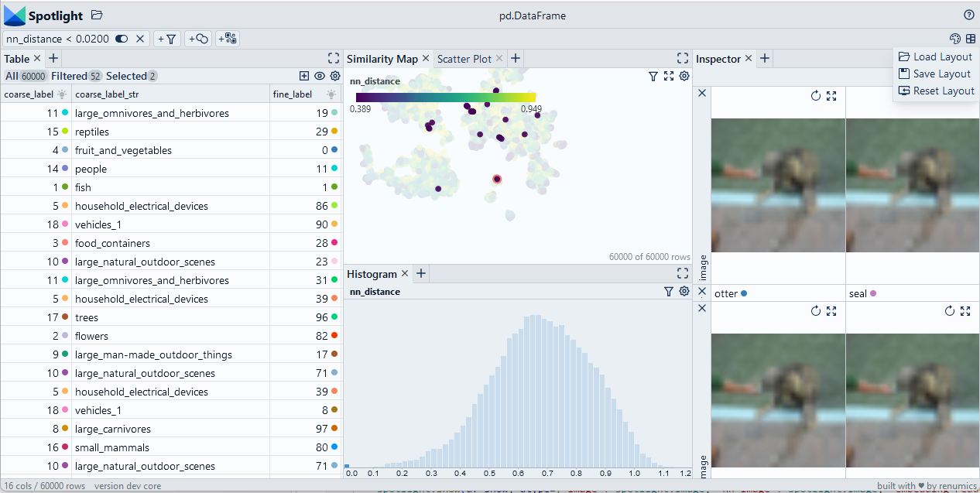Open the color palette settings icon
This screenshot has width=980, height=493.
(x=954, y=39)
